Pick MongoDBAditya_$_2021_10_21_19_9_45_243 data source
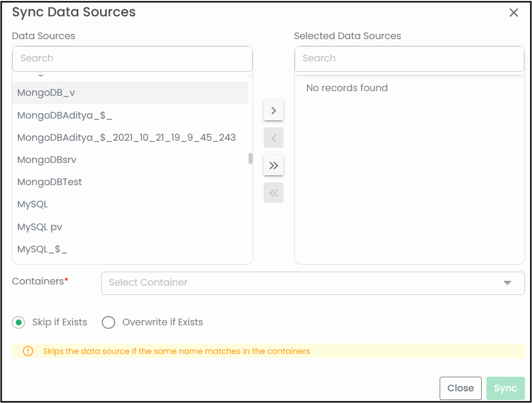The width and height of the screenshot is (532, 403). (x=126, y=137)
